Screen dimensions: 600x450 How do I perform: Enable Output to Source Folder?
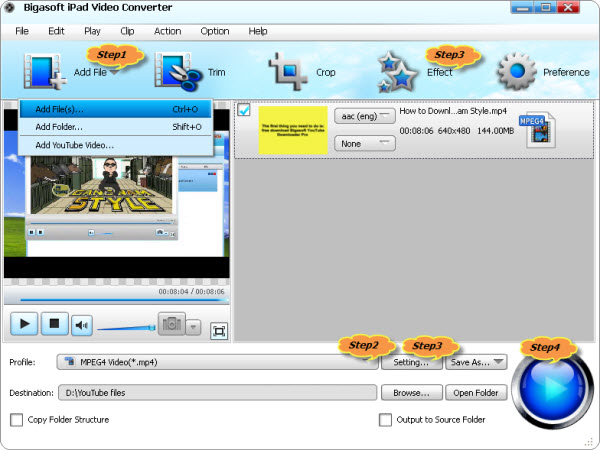385,420
